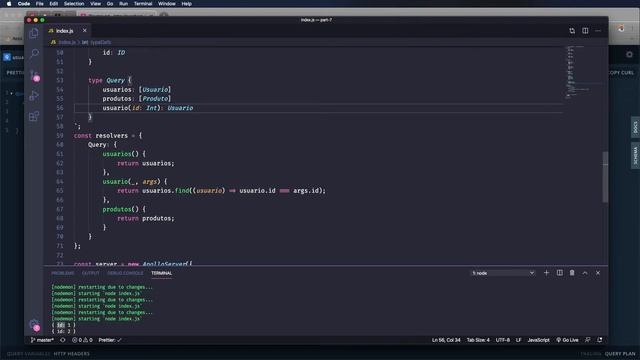This screenshot has height=360, width=640.
Task: Close the index.js editor tab
Action: tap(84, 31)
